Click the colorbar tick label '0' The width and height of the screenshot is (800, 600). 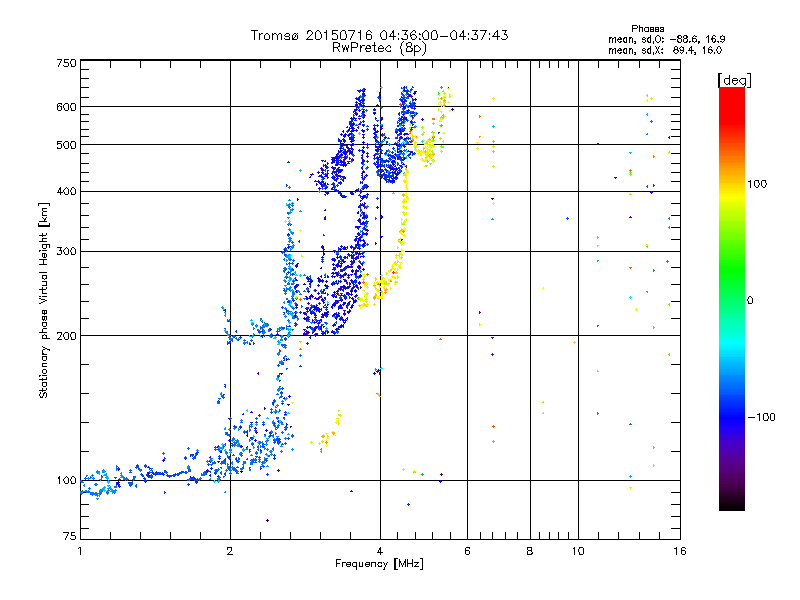tap(749, 301)
